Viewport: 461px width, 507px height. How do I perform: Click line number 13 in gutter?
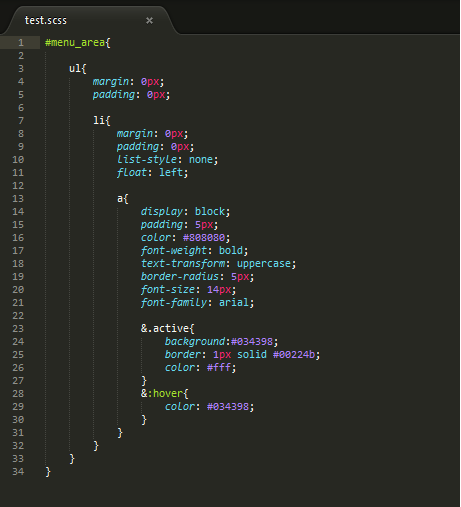18,199
